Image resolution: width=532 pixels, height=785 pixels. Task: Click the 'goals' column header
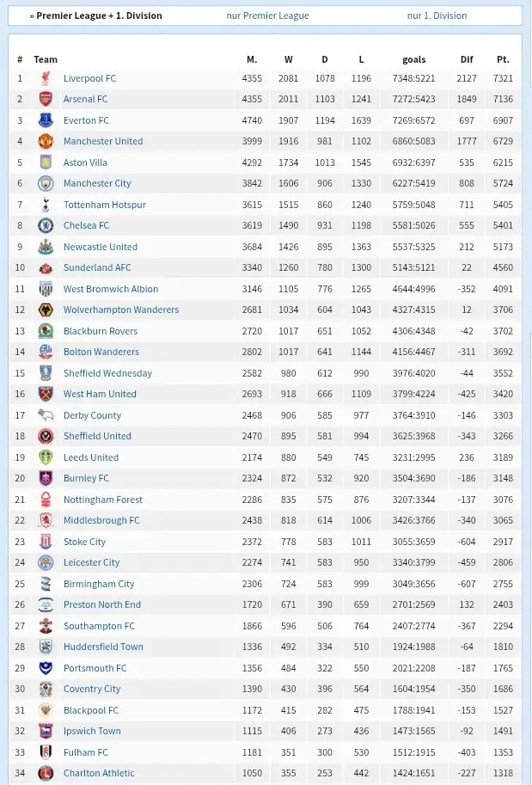[x=413, y=59]
